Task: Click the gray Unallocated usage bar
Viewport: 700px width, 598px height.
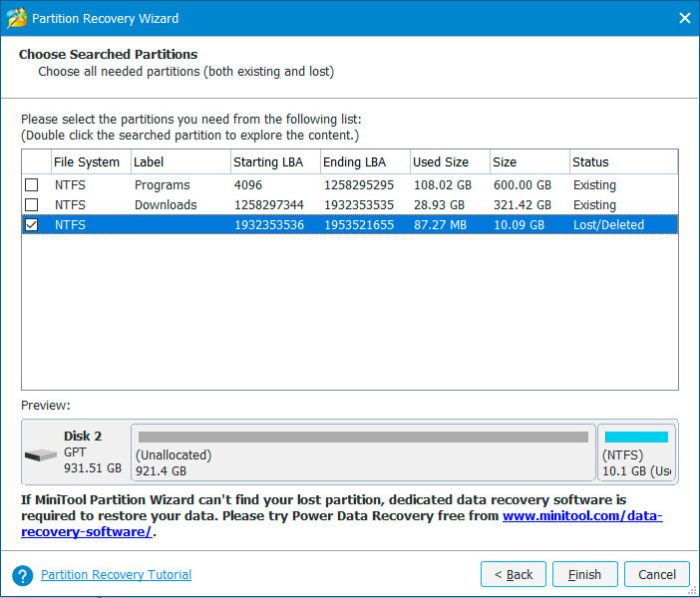Action: [x=363, y=437]
